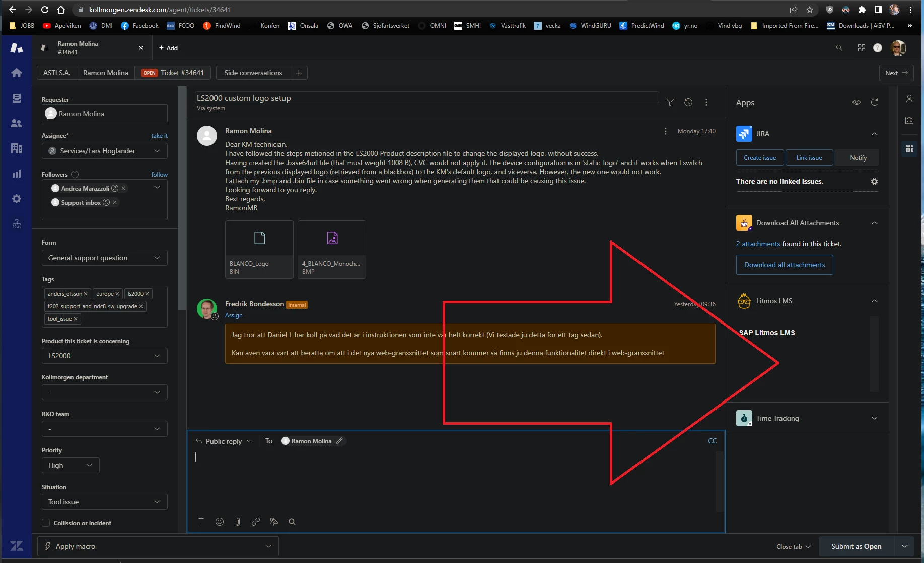924x563 pixels.
Task: Open the BLANCO_Logo BIN attachment
Action: (x=259, y=250)
